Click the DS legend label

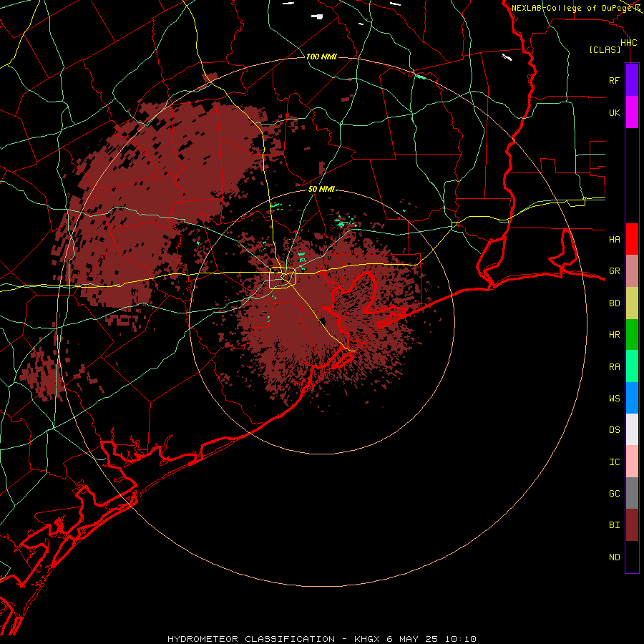point(614,430)
